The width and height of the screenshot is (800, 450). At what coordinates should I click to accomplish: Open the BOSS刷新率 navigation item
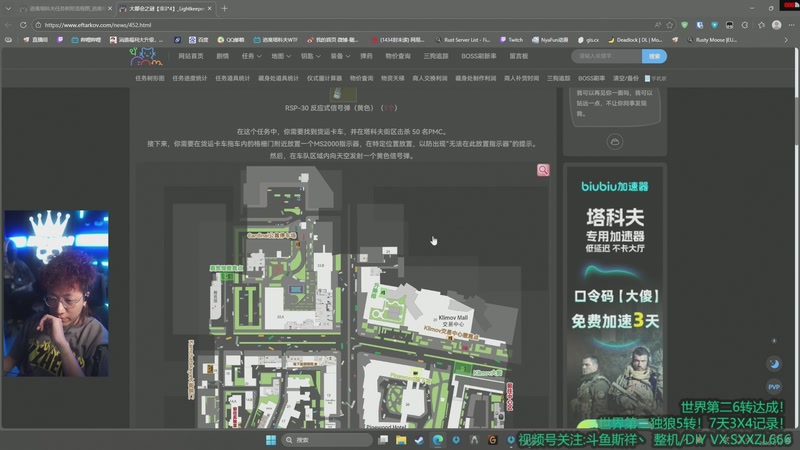479,56
